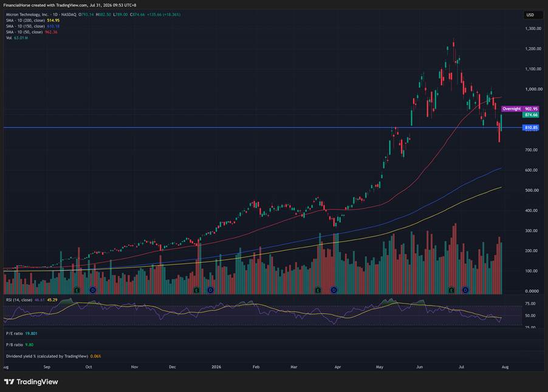Screen dimensions: 548x392
Task: Click the Feb label on time axis
Action: click(x=256, y=367)
